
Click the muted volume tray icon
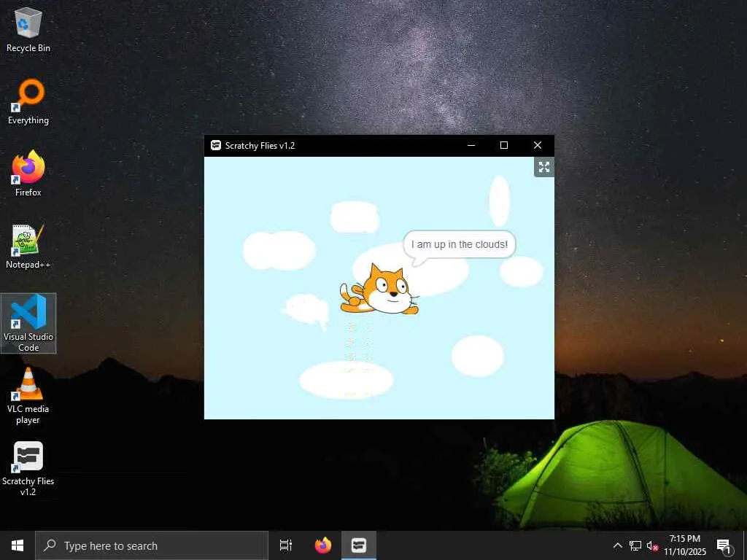[x=652, y=545]
